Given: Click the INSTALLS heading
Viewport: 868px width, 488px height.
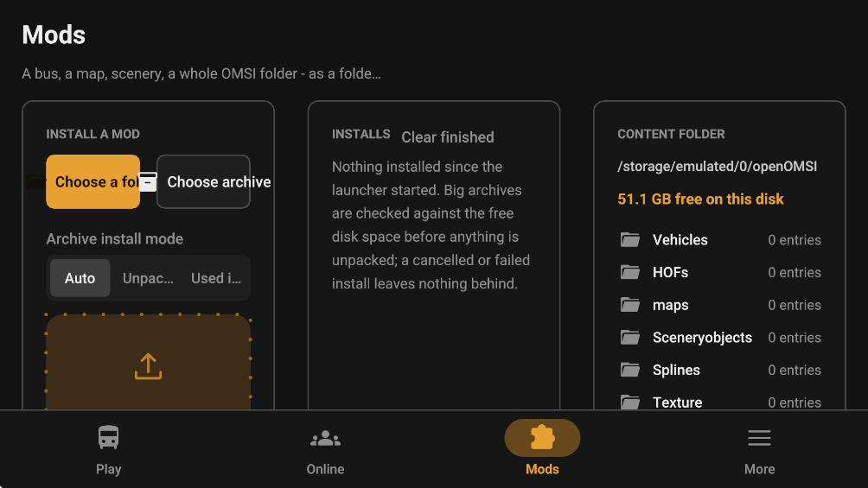Looking at the screenshot, I should (x=361, y=134).
